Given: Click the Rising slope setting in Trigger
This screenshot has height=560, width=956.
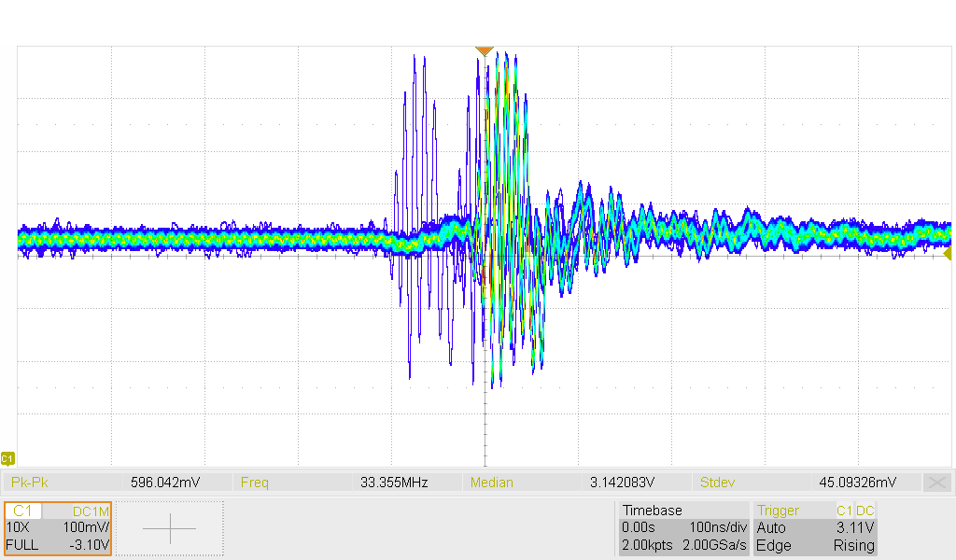Looking at the screenshot, I should click(853, 545).
